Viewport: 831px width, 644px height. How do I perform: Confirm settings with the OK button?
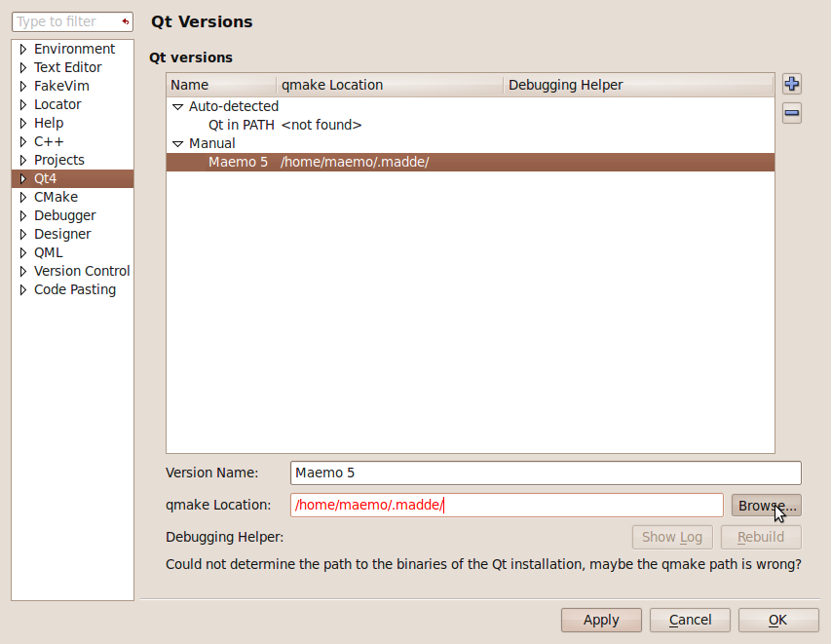coord(777,620)
